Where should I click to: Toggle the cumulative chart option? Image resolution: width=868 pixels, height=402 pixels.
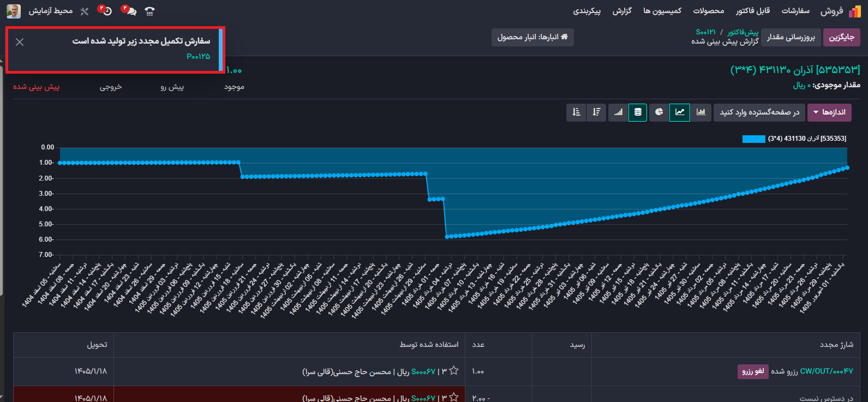point(618,112)
